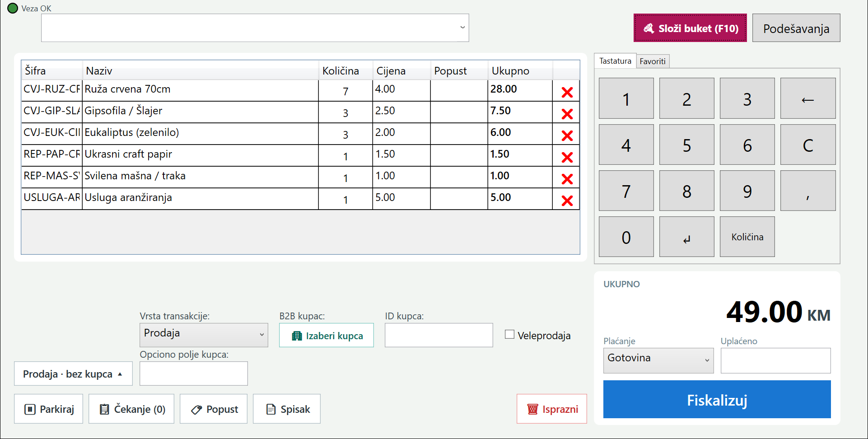Click the Parkiraj button
The width and height of the screenshot is (868, 439).
[49, 409]
